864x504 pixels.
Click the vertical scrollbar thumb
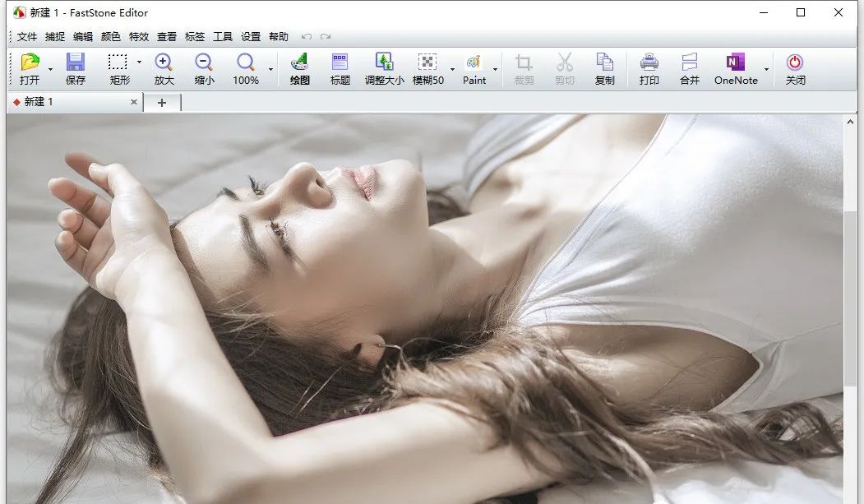850,298
